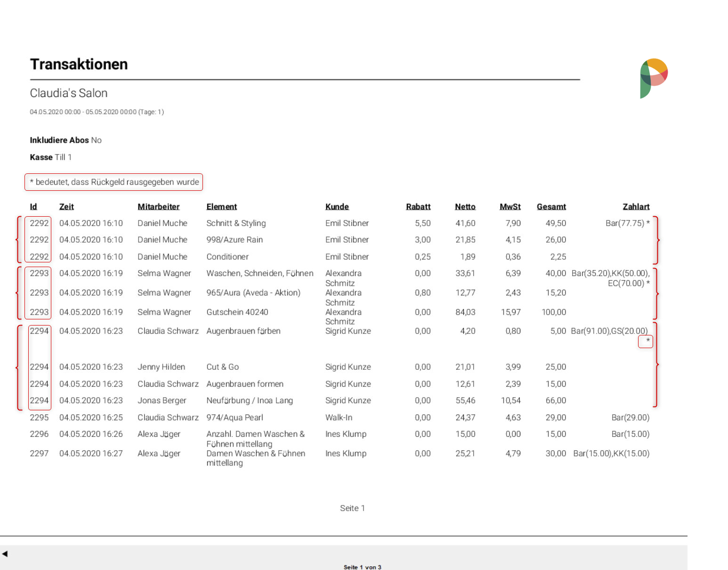728x570 pixels.
Task: Click the Transaktionen report title
Action: 79,65
